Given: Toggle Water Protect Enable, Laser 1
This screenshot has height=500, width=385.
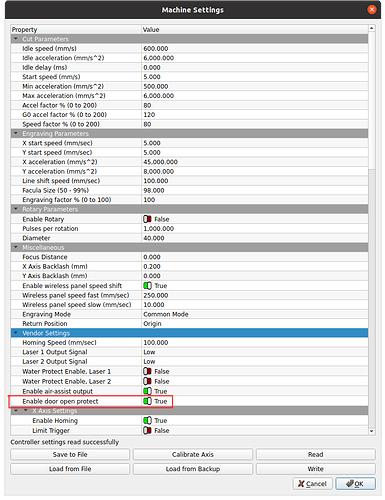Looking at the screenshot, I should coord(147,371).
